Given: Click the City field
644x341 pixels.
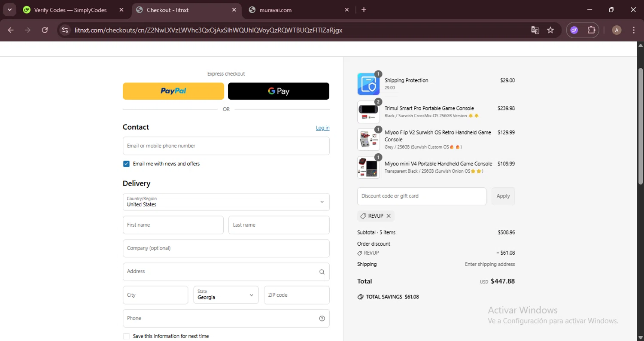Looking at the screenshot, I should click(155, 295).
